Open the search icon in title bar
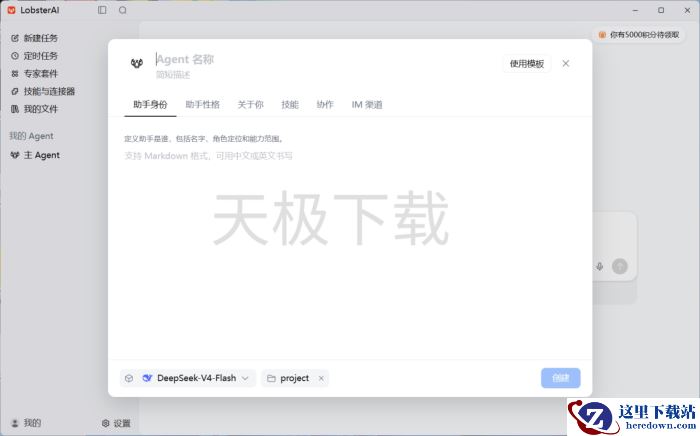This screenshot has height=436, width=700. pyautogui.click(x=123, y=10)
